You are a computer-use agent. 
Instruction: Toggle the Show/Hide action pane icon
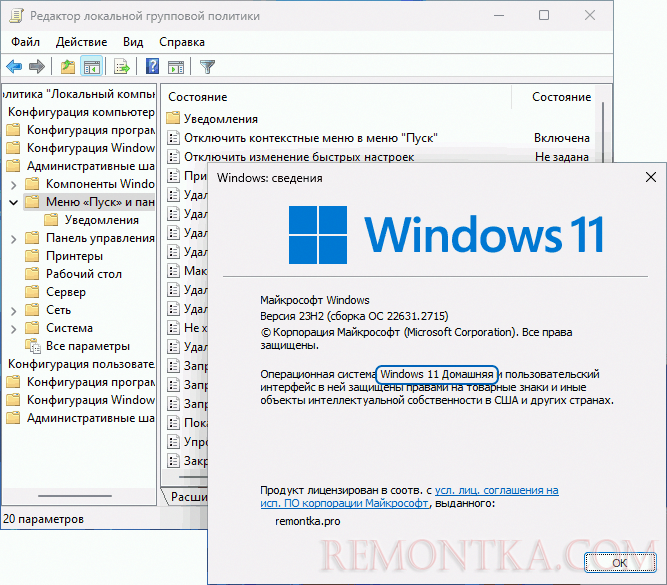[176, 66]
